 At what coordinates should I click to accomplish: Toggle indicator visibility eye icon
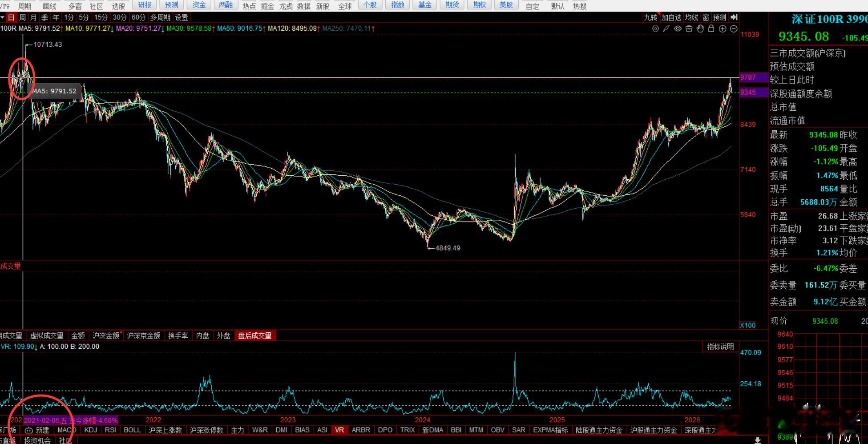[x=678, y=28]
